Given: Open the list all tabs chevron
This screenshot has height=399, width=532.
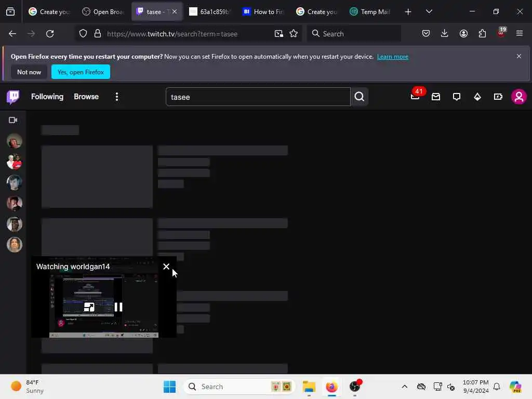Looking at the screenshot, I should tap(429, 12).
